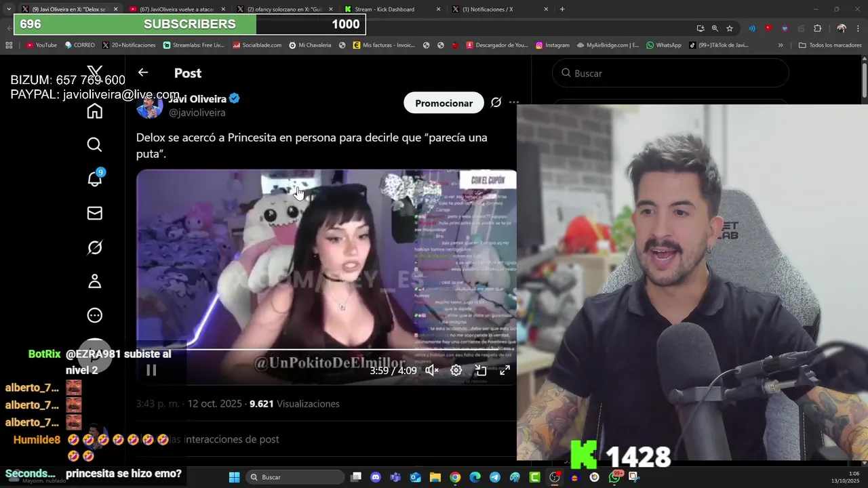The image size is (868, 488).
Task: Expand hidden bookmarks with the chevron
Action: pyautogui.click(x=781, y=45)
